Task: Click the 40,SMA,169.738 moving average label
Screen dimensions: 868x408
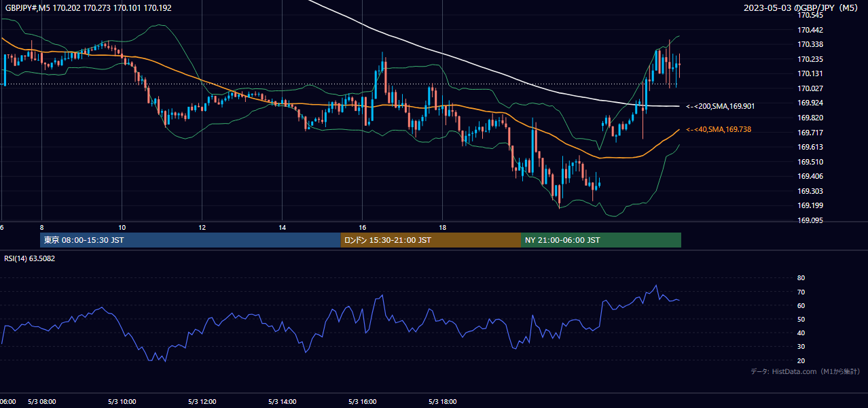Action: [718, 129]
